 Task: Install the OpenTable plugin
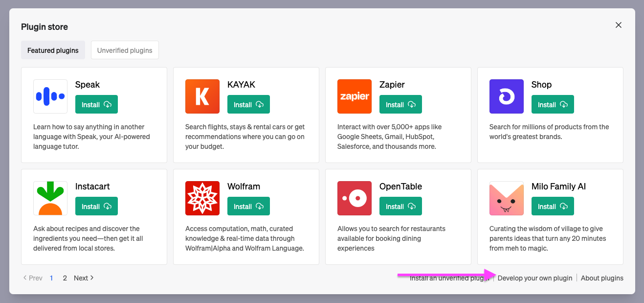point(400,207)
